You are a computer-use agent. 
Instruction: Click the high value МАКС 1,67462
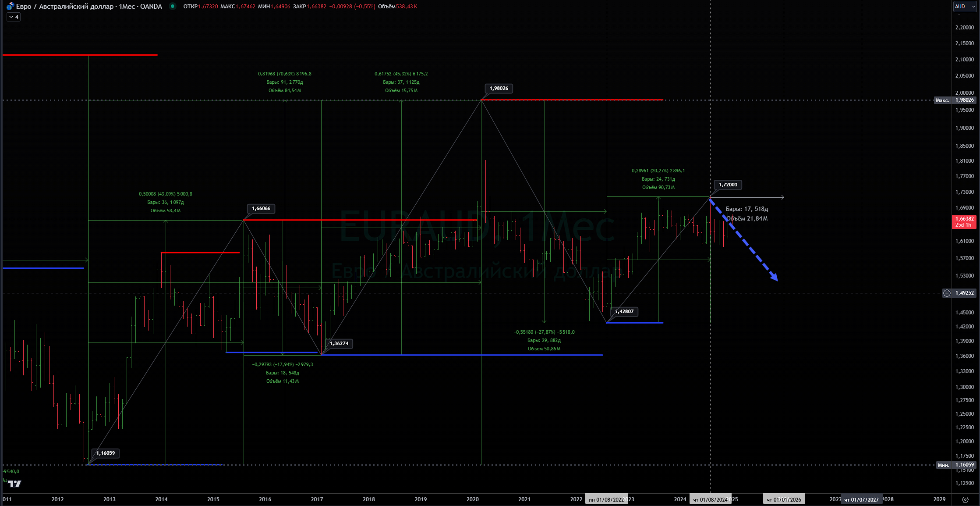point(238,7)
